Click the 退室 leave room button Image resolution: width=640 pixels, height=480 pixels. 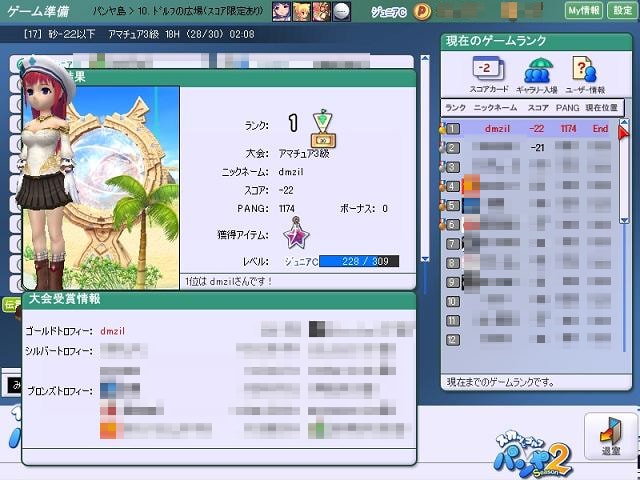610,436
